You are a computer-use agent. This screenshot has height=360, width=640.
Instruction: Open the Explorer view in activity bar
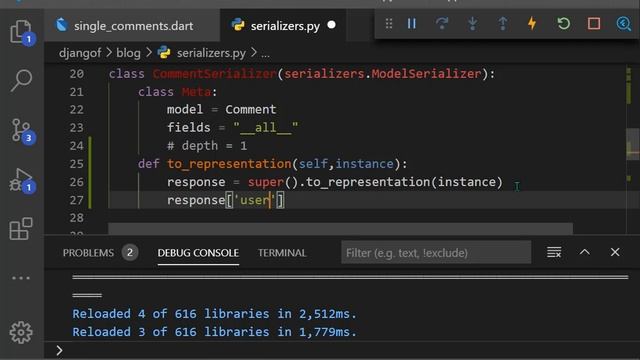[21, 32]
